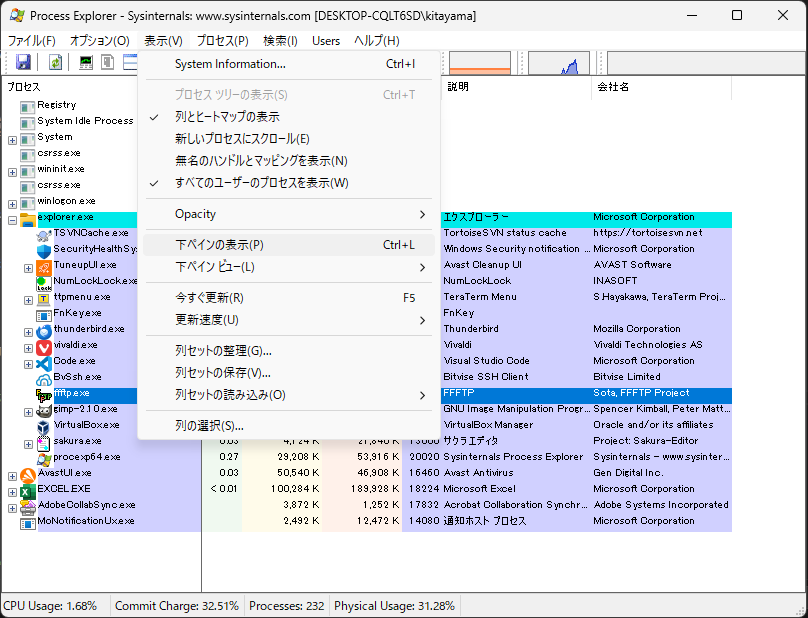Choose 列の選択(S)... entry
808x618 pixels.
pos(289,426)
